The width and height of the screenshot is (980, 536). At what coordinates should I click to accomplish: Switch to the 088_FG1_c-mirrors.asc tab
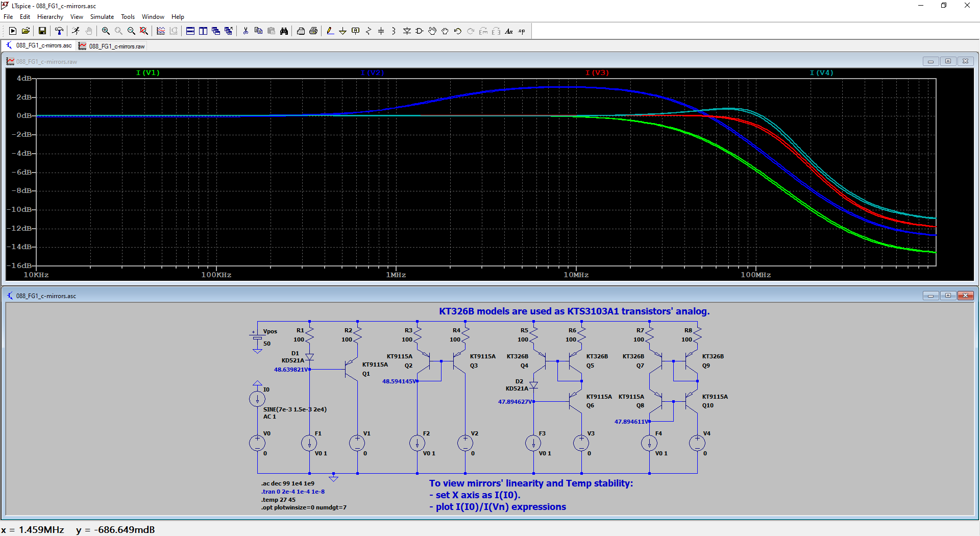39,45
